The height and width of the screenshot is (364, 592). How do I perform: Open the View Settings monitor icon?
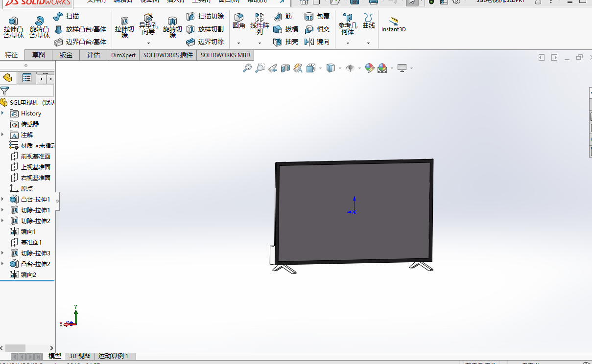coord(403,68)
